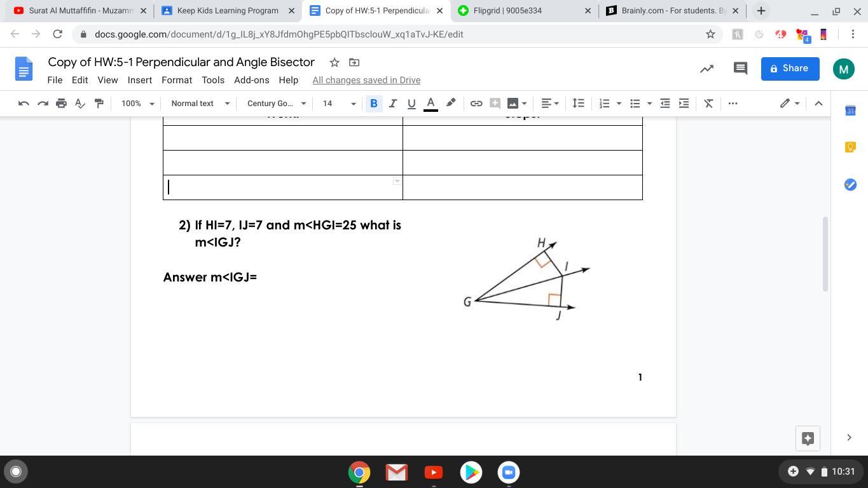The image size is (868, 488).
Task: Hide the menus with collapse arrow
Action: [818, 104]
